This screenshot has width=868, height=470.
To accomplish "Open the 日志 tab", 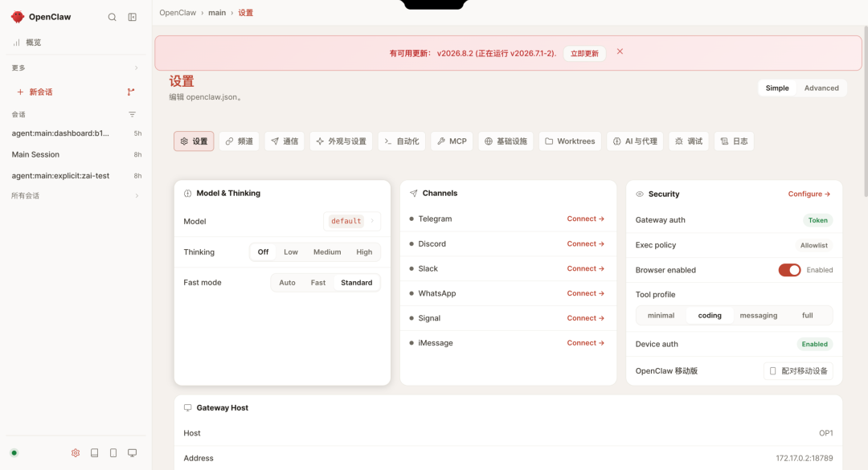I will [734, 141].
